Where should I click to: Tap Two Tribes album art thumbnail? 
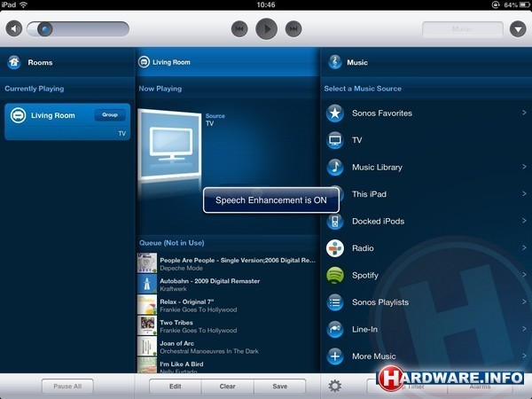(147, 325)
